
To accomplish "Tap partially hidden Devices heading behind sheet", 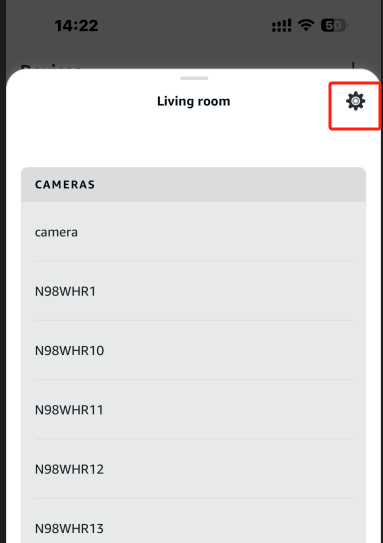I will pos(51,66).
